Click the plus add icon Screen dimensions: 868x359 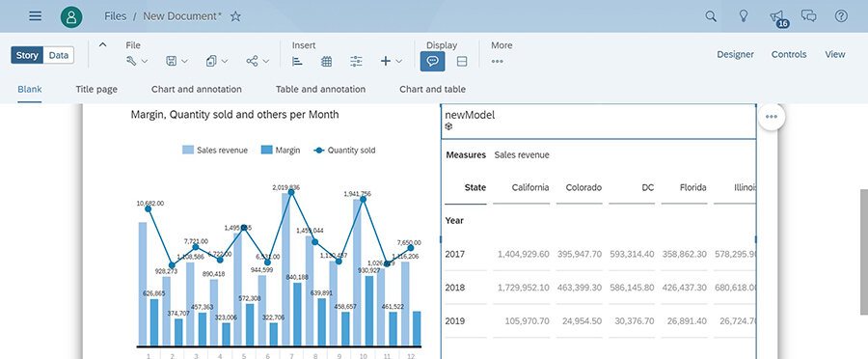pyautogui.click(x=386, y=61)
